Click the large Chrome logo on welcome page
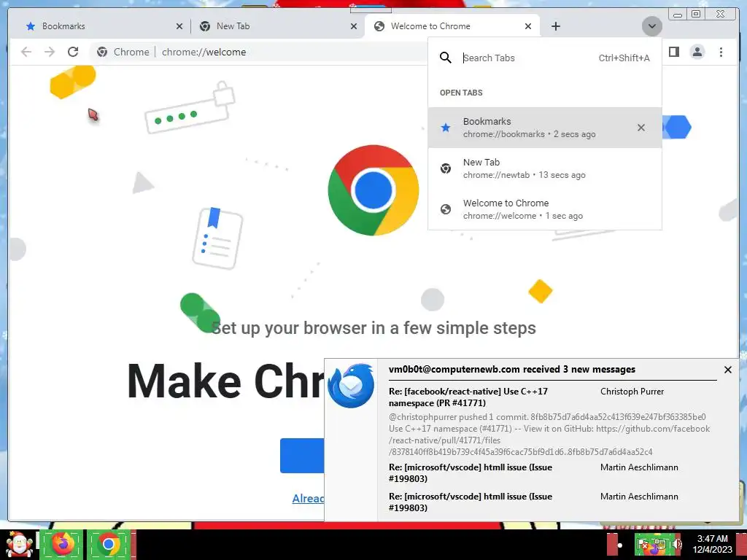The width and height of the screenshot is (747, 560). coord(373,190)
